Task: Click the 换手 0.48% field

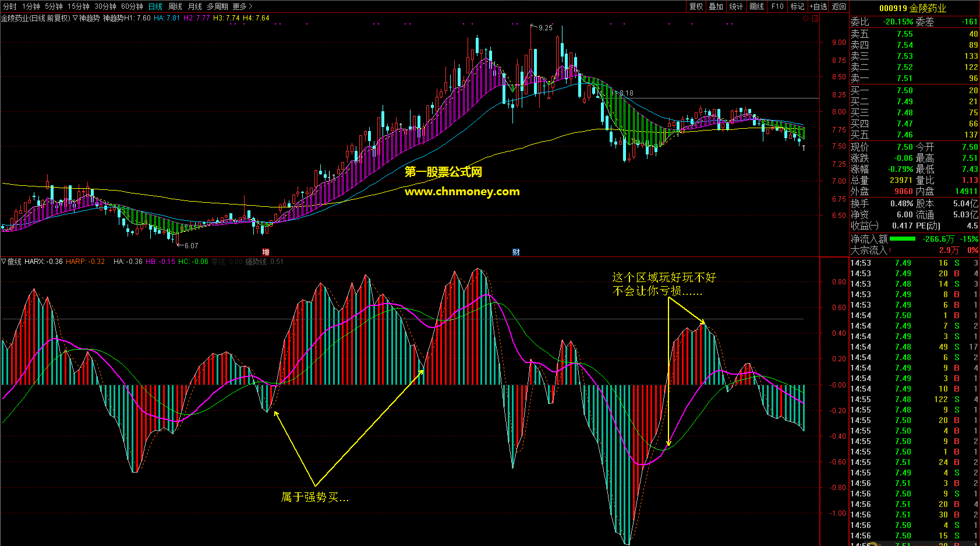Action: [x=882, y=204]
